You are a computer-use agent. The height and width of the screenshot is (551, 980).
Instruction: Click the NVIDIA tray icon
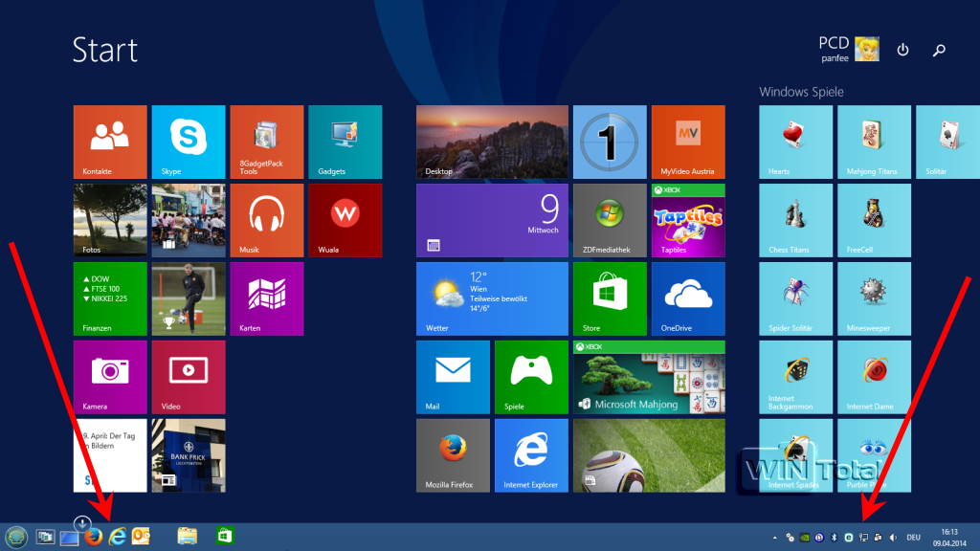click(805, 538)
